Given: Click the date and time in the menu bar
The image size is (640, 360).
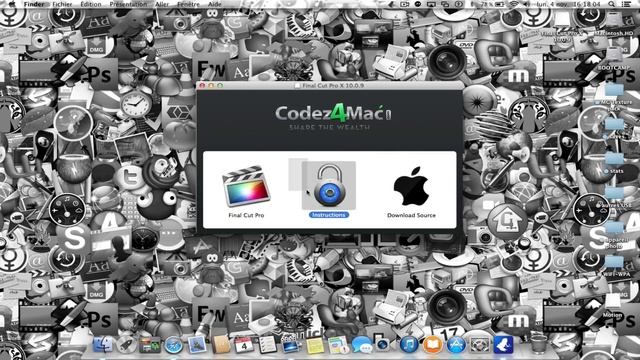Looking at the screenshot, I should click(x=569, y=4).
